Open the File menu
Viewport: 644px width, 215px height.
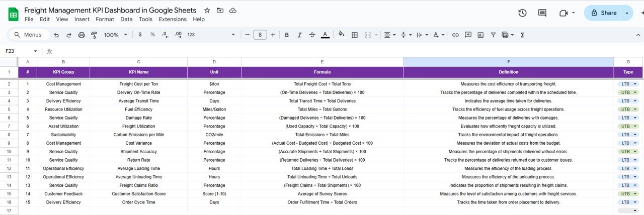[29, 19]
